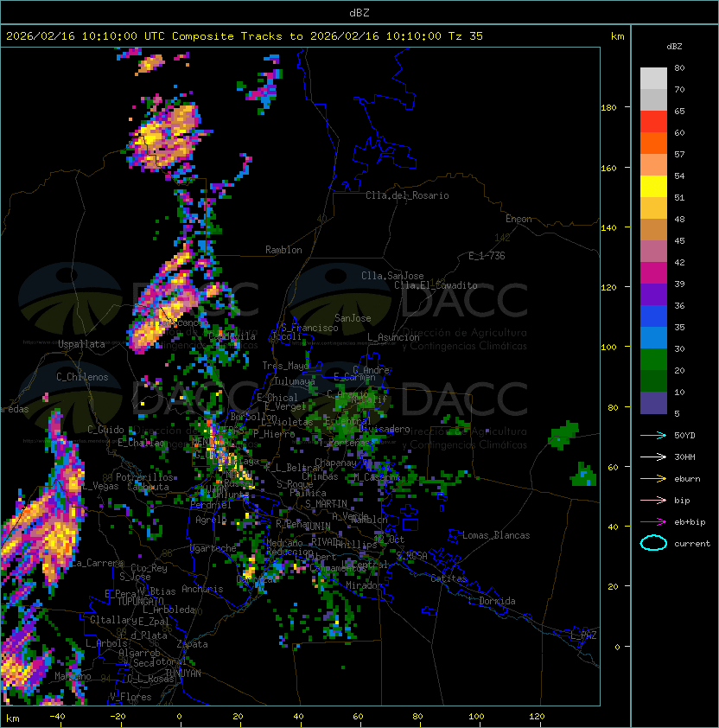This screenshot has height=728, width=719.
Task: Click the 'L_PAZ' map label
Action: 583,635
